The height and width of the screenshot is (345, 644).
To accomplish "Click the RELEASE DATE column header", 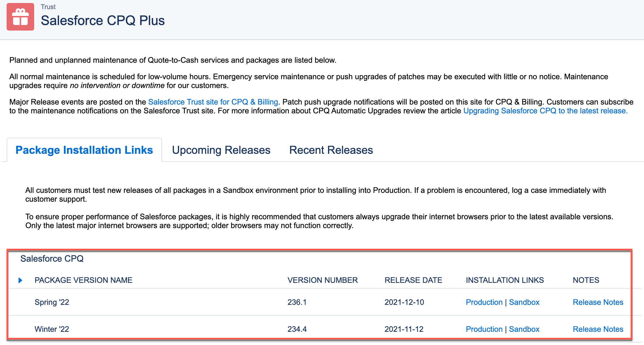I will (413, 280).
